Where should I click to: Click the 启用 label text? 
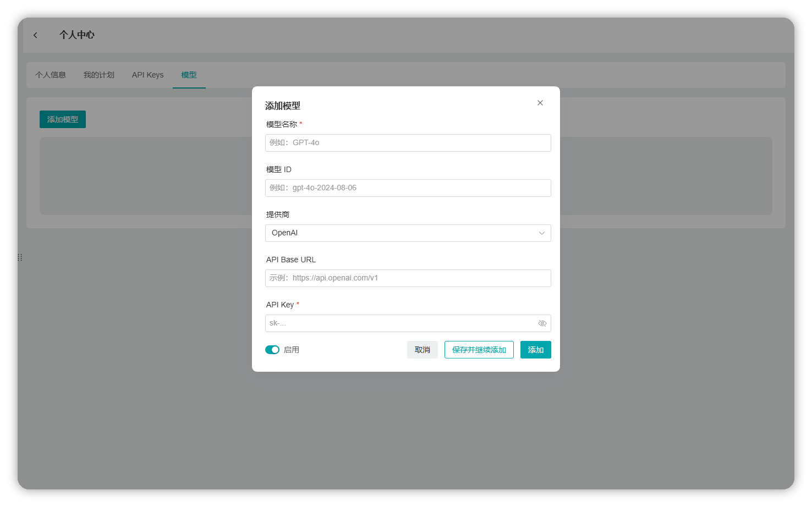click(292, 350)
